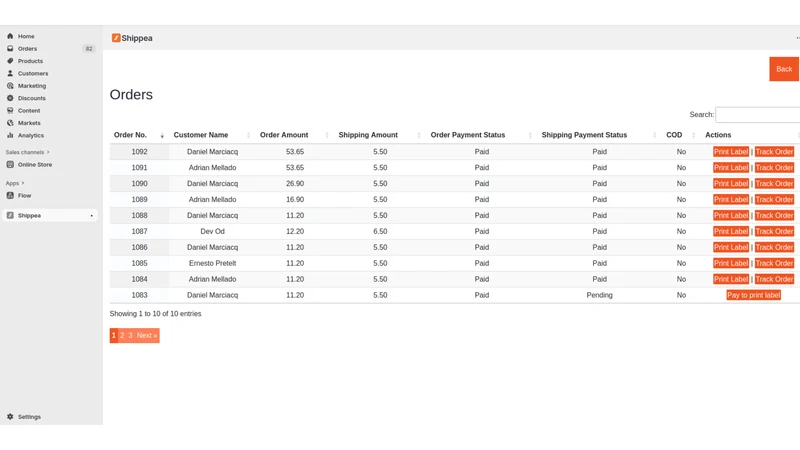Click the Shippea logo in header
Image resolution: width=800 pixels, height=450 pixels.
(x=116, y=38)
